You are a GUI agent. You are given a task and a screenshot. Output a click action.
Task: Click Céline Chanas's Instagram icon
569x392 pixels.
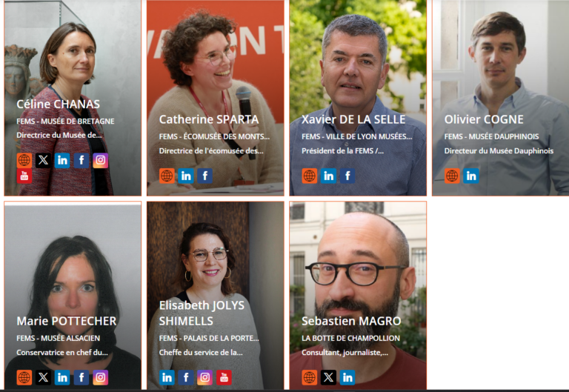[x=101, y=160]
